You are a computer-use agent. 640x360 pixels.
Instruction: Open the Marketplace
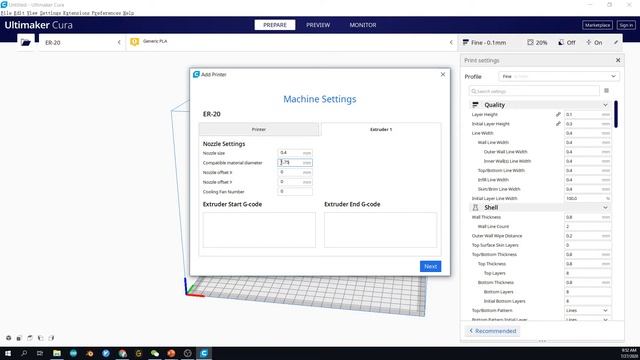coord(597,25)
